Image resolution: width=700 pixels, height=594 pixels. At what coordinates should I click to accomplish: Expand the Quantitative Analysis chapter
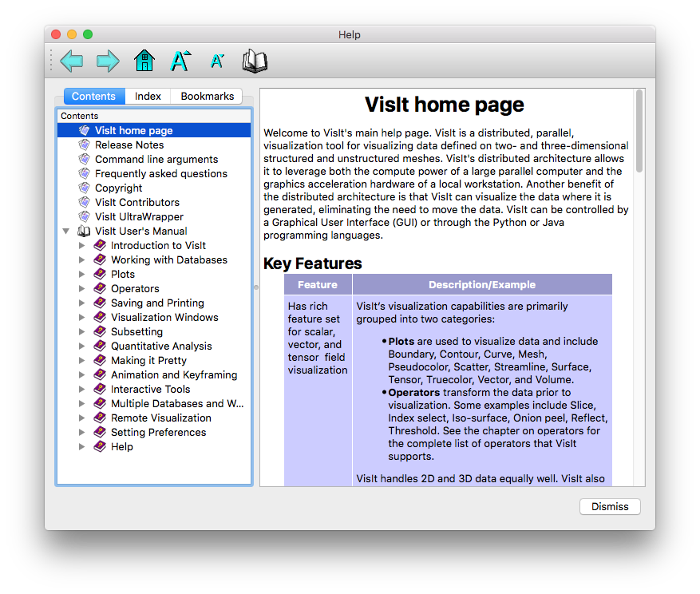tap(81, 346)
